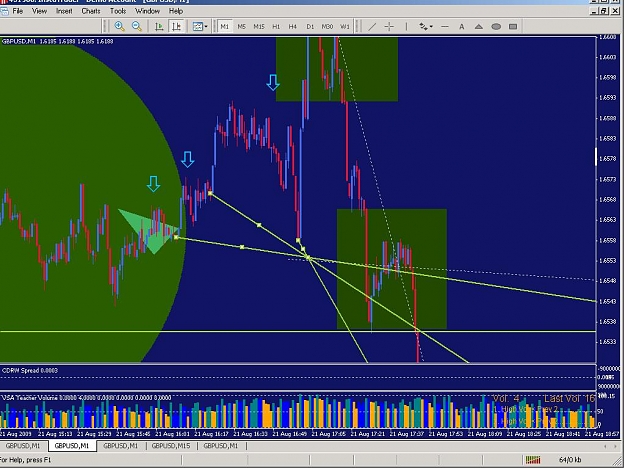The height and width of the screenshot is (469, 625).
Task: Click the CDRW Spread 0.0003 indicator label
Action: click(x=30, y=371)
